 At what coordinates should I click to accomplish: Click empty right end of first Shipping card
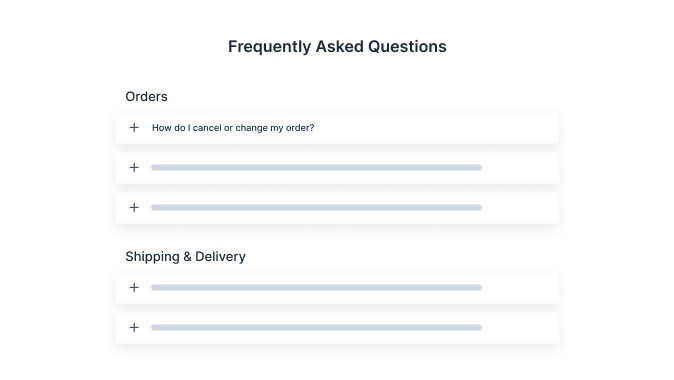(521, 288)
